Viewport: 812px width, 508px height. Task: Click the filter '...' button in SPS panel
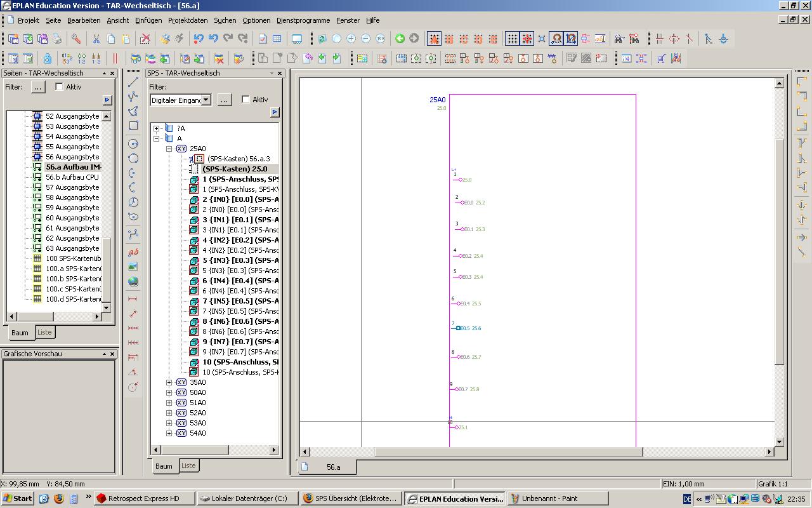pos(224,100)
